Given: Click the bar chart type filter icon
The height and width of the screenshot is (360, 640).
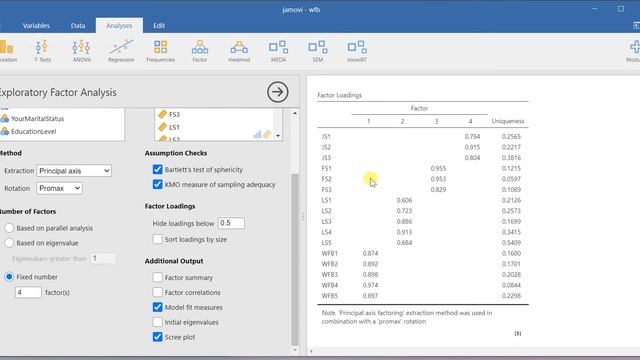Looking at the screenshot, I should click(x=257, y=134).
